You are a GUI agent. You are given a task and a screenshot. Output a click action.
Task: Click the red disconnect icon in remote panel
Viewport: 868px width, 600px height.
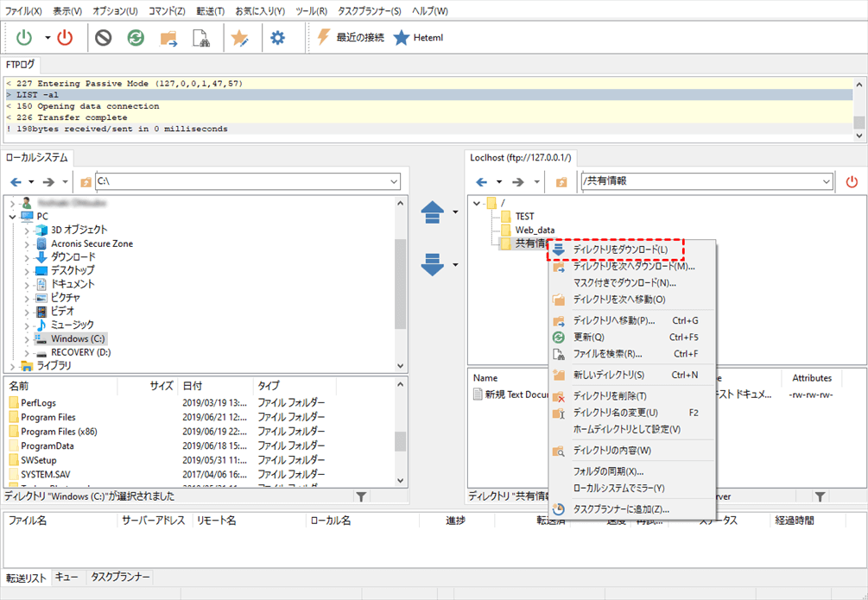click(x=852, y=181)
